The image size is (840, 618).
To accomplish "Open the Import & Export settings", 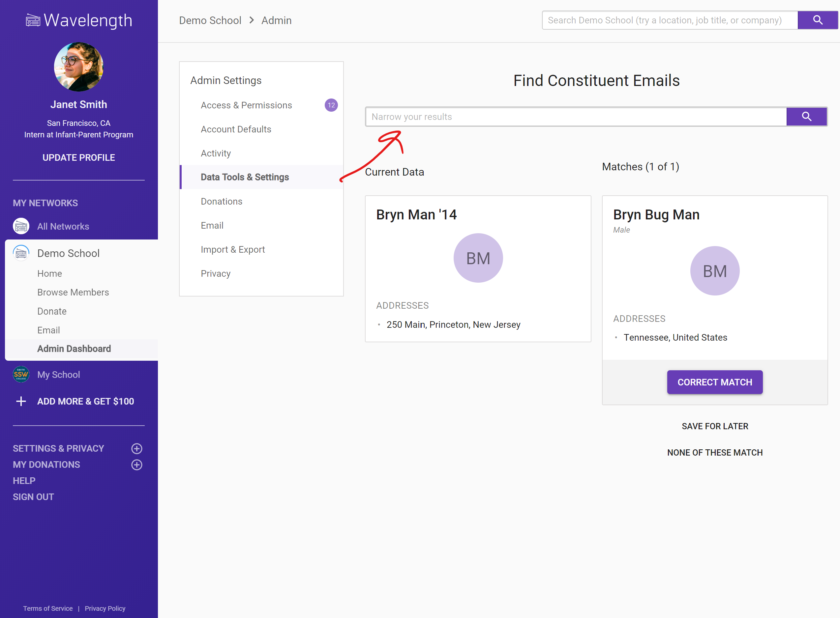I will tap(232, 249).
